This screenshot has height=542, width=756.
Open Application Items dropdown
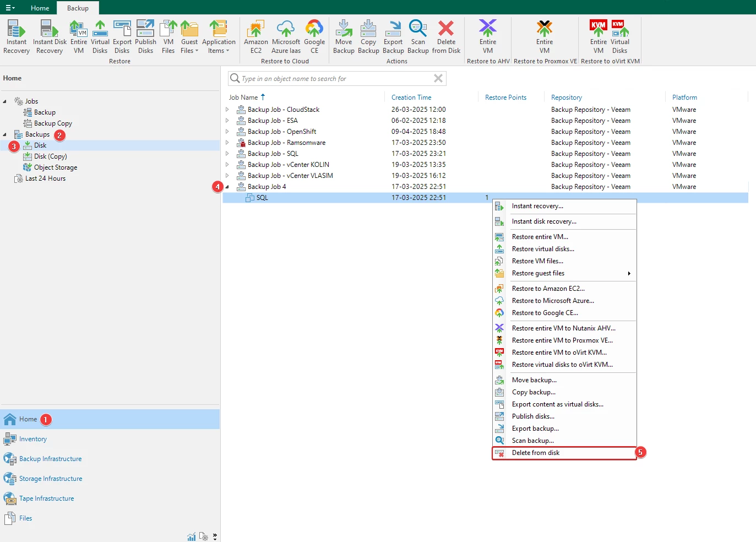[x=219, y=37]
